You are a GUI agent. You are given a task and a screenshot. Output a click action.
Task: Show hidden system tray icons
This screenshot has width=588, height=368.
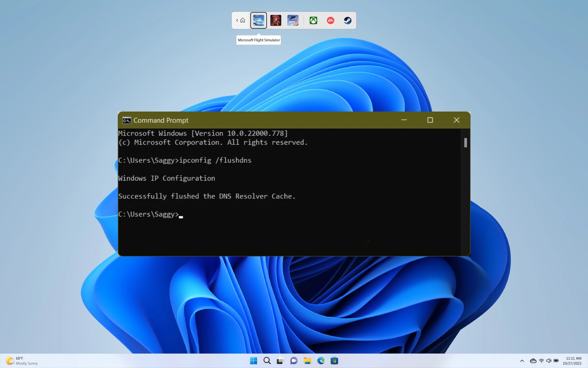522,361
